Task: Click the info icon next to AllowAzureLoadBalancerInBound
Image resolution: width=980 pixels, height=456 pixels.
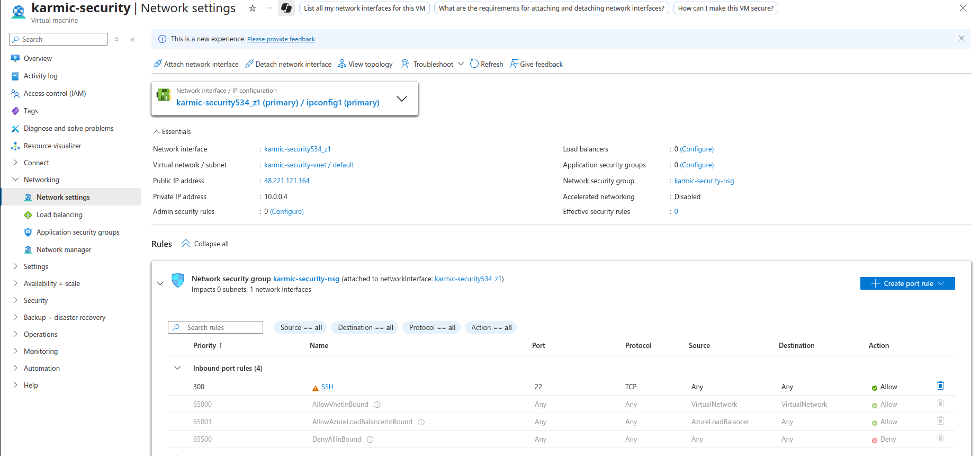Action: [x=421, y=422]
